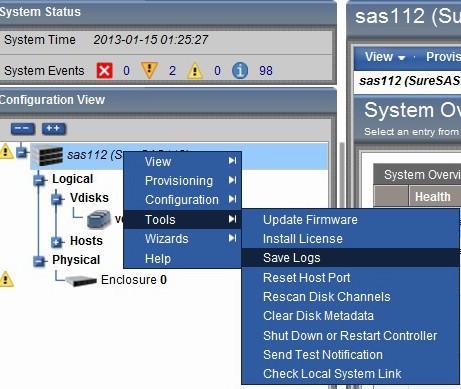Click the Enclosure 0 chassis icon
461x389 pixels.
click(81, 280)
